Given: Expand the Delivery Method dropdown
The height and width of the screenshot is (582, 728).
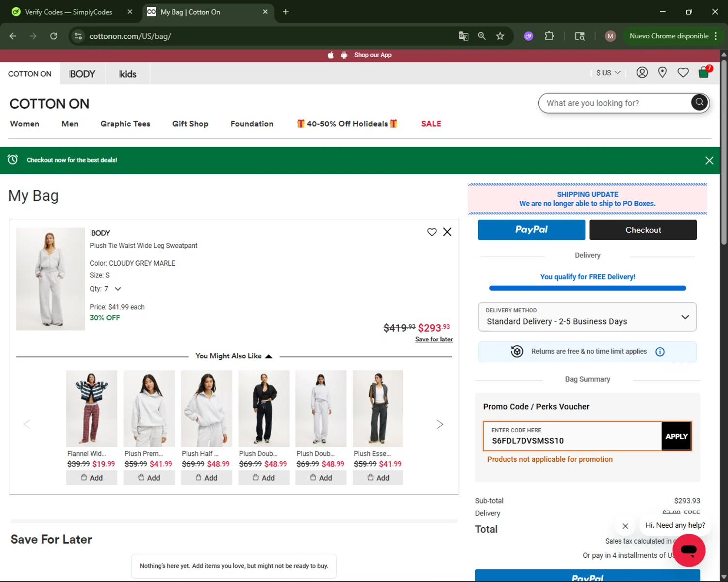Looking at the screenshot, I should pyautogui.click(x=587, y=317).
